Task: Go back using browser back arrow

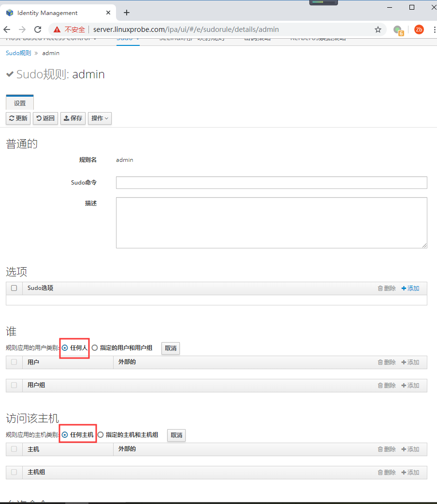Action: [7, 29]
